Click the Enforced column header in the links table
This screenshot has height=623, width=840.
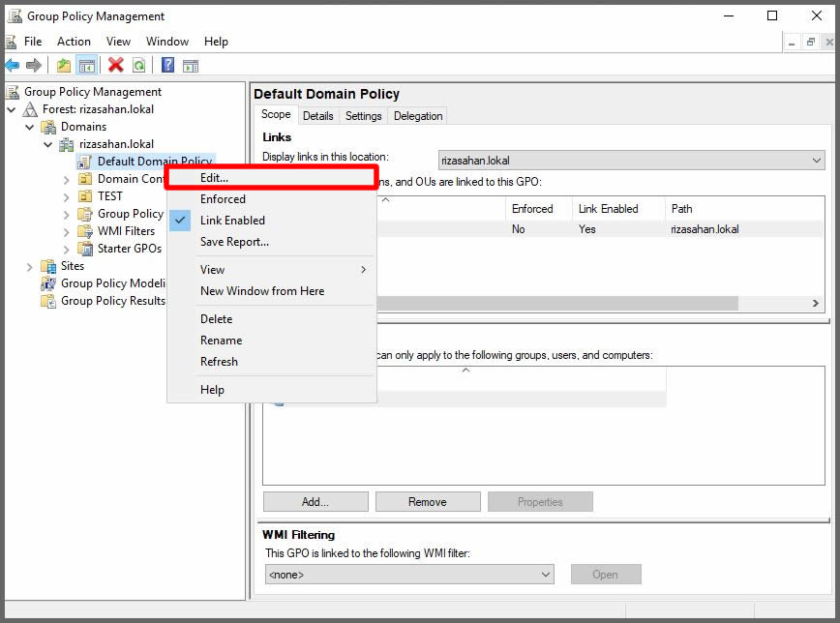[x=538, y=208]
